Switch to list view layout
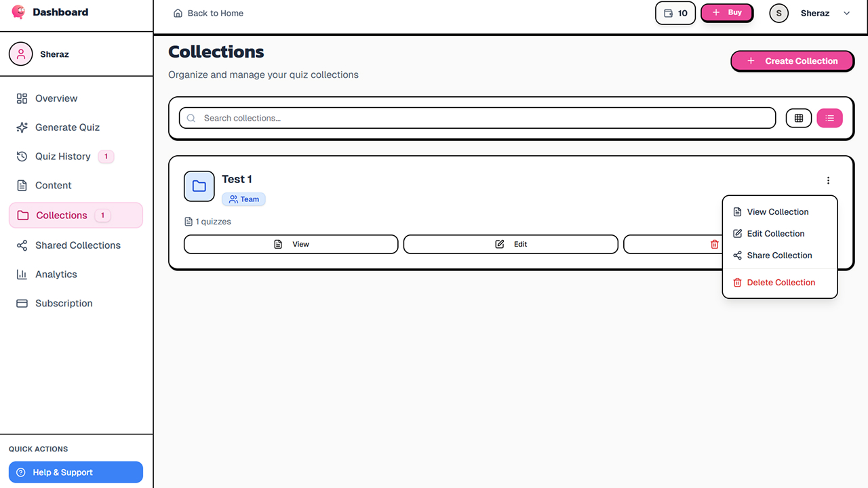 pyautogui.click(x=829, y=118)
